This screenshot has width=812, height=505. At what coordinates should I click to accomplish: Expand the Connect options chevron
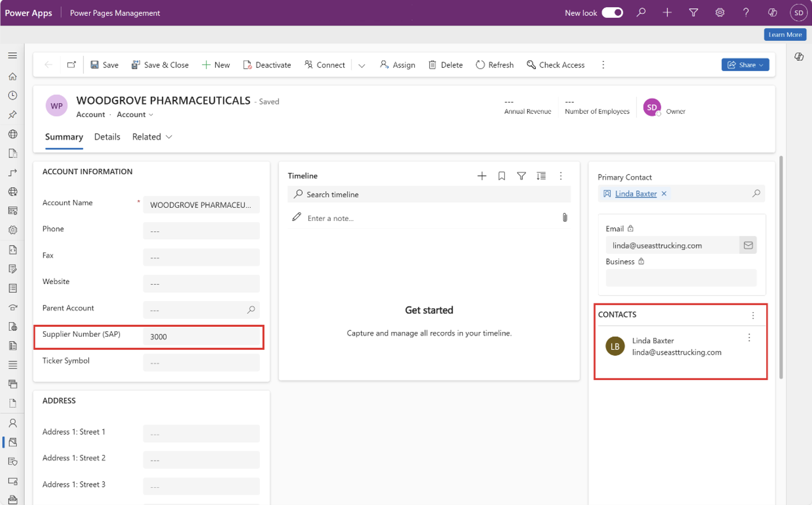click(x=361, y=65)
